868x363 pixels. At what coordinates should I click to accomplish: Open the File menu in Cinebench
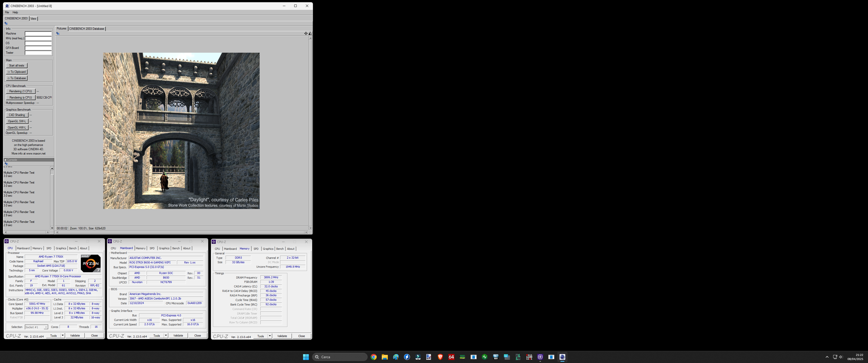tap(7, 12)
